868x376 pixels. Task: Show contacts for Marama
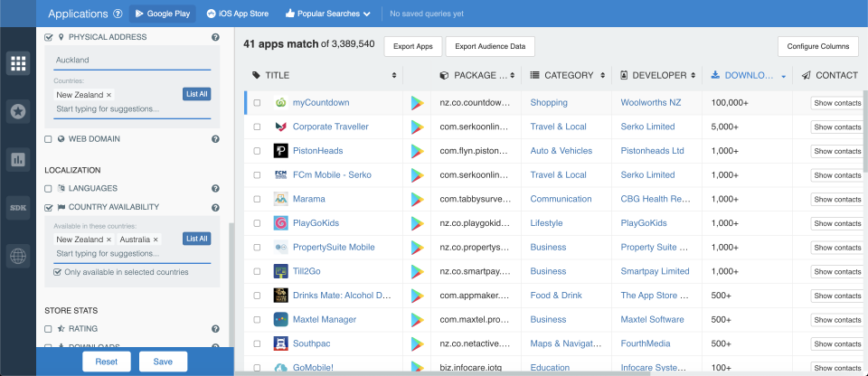(x=837, y=200)
